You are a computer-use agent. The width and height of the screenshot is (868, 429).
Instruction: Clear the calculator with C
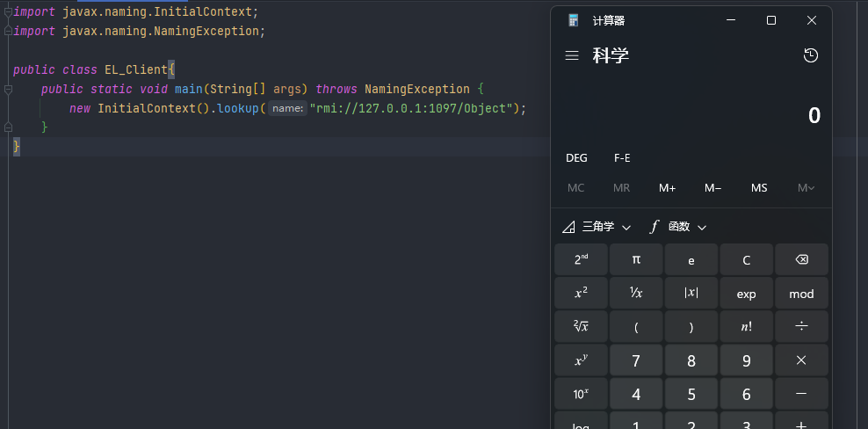746,260
